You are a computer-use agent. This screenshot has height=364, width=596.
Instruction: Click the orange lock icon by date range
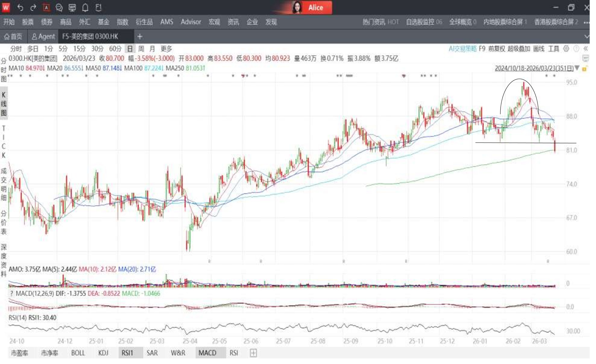click(x=585, y=69)
